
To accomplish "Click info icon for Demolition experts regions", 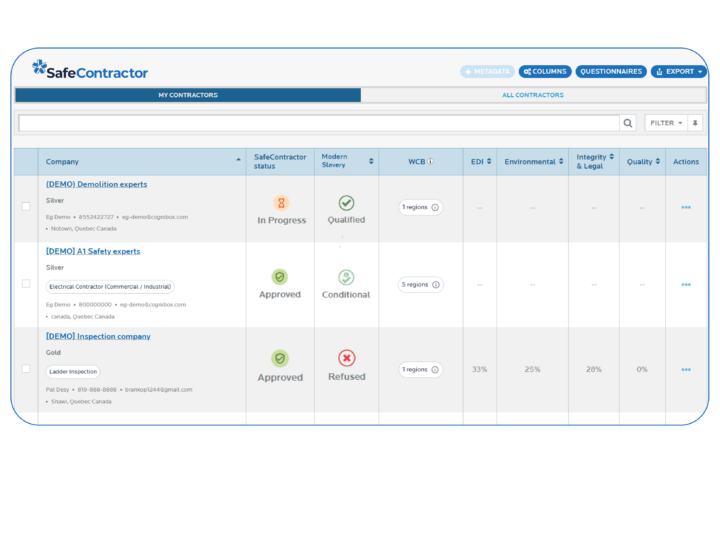I will point(435,208).
